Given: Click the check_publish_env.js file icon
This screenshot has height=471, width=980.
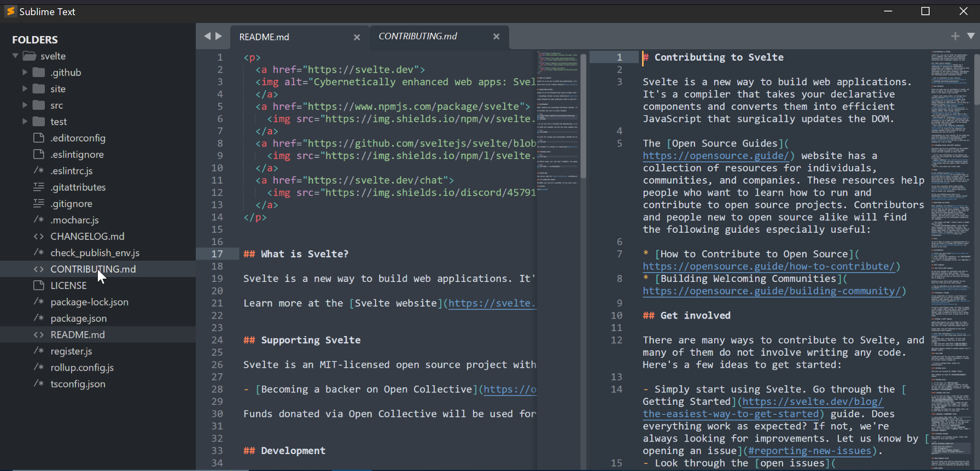Looking at the screenshot, I should [x=39, y=252].
